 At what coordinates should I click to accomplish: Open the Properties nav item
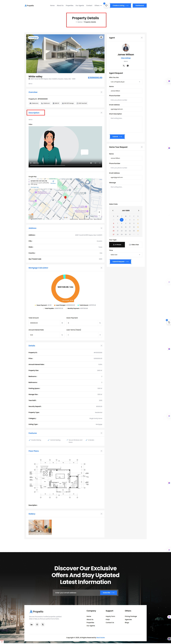pyautogui.click(x=70, y=6)
